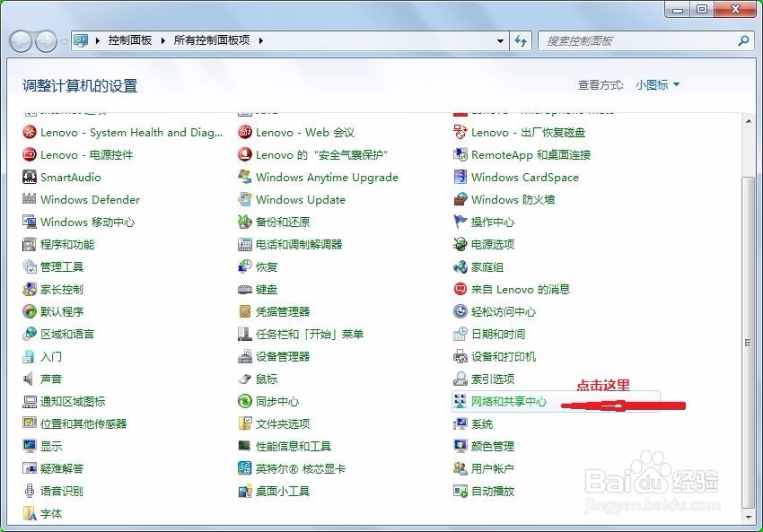
Task: Click the 控制面板 breadcrumb segment
Action: tap(130, 40)
